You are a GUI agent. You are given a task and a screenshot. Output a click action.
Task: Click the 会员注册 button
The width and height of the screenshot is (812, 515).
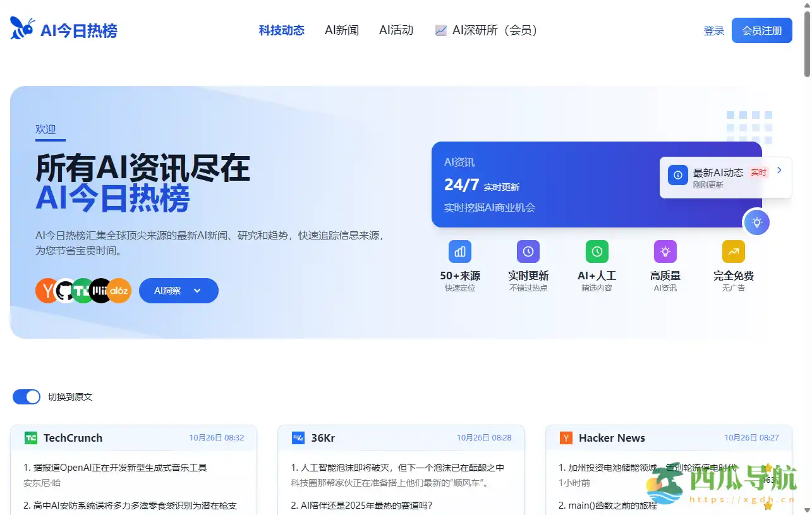[x=761, y=30]
